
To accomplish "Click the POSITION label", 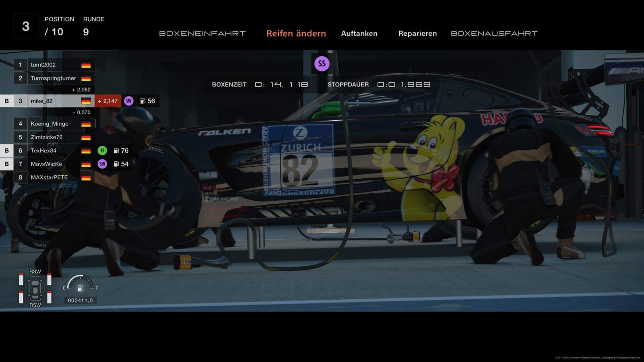I will (x=59, y=19).
